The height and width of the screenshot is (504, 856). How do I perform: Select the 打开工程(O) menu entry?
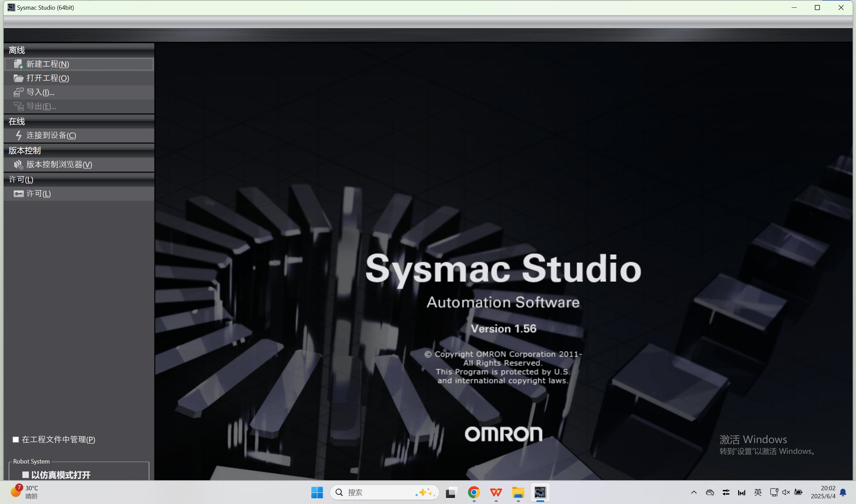48,78
